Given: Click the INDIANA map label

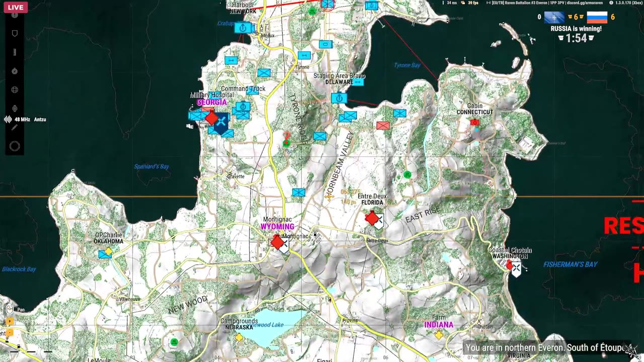Looking at the screenshot, I should (439, 325).
